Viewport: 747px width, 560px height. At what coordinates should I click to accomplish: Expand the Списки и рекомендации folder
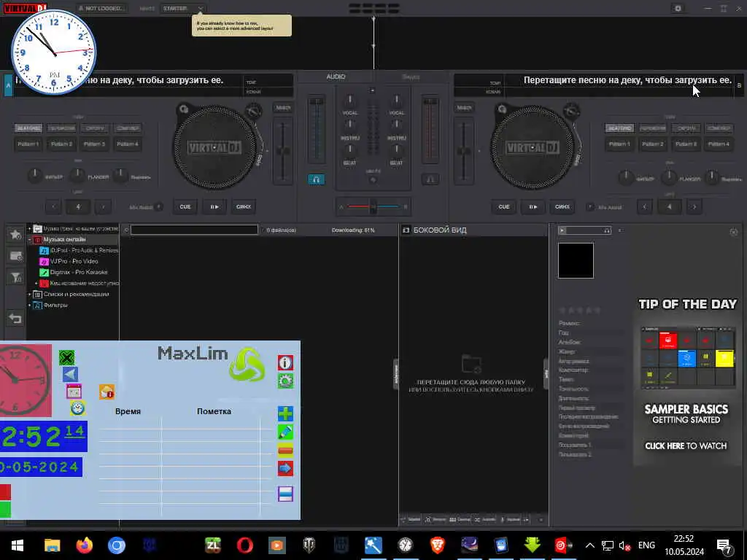[x=30, y=295]
